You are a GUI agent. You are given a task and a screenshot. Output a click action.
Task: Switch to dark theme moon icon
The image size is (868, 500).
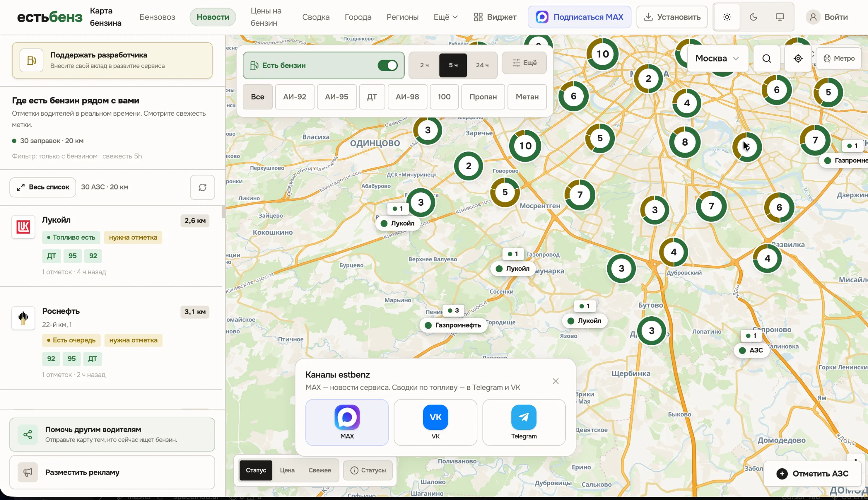[753, 17]
